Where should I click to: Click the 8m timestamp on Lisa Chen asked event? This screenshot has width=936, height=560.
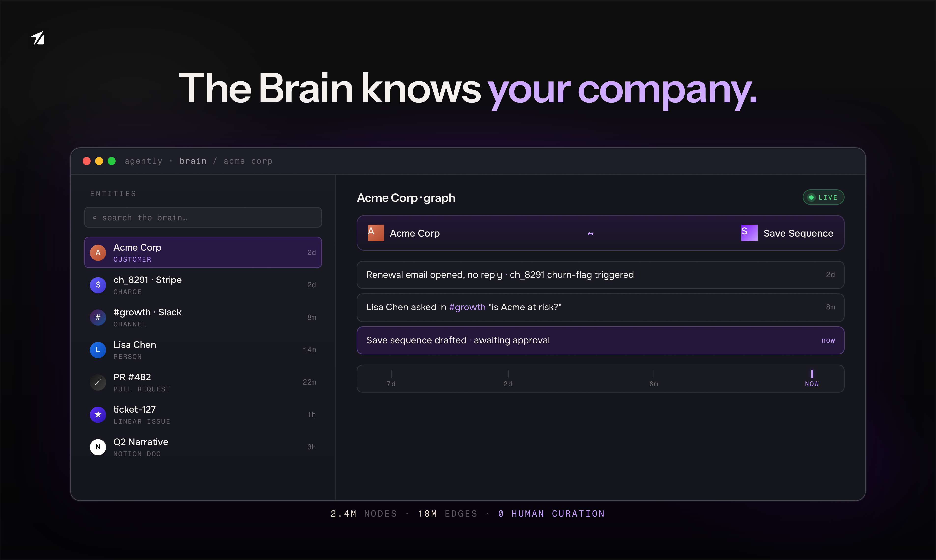click(x=830, y=307)
